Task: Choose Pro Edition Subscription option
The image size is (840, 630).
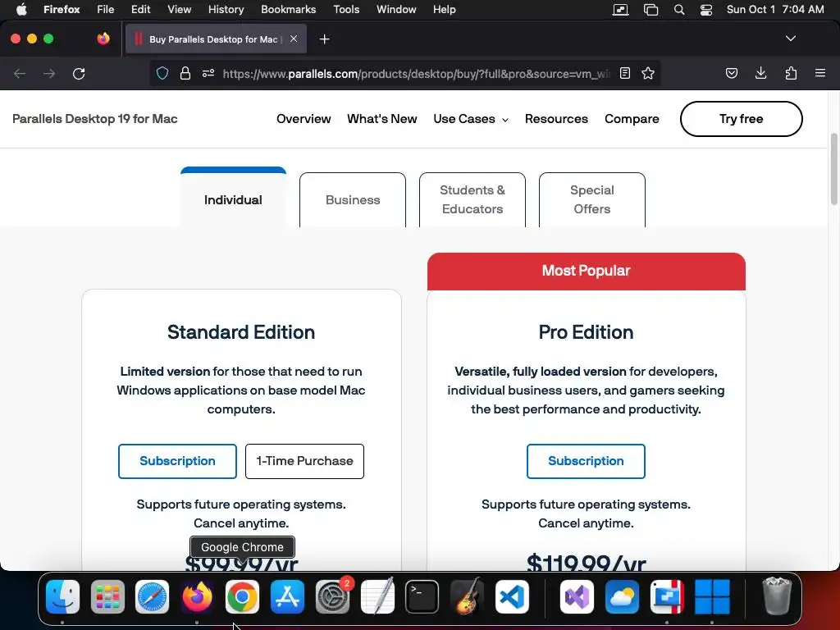Action: coord(586,461)
